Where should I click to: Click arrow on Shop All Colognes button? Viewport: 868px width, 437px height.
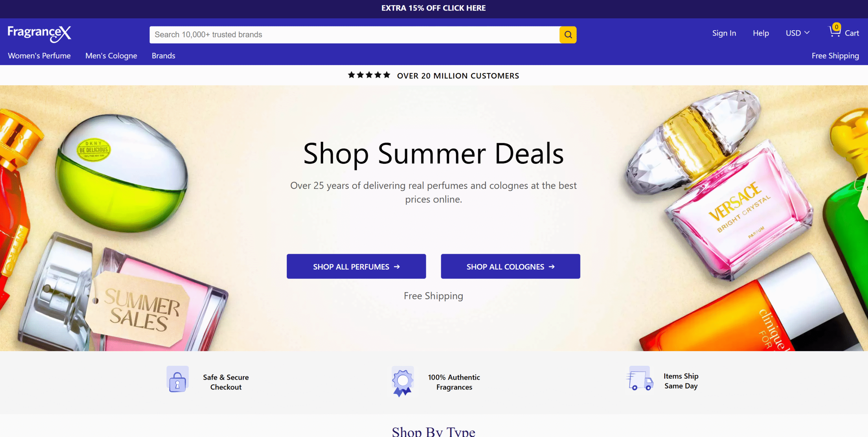coord(552,267)
